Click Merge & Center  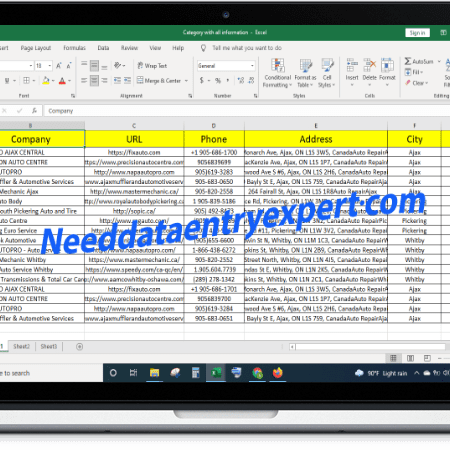159,80
